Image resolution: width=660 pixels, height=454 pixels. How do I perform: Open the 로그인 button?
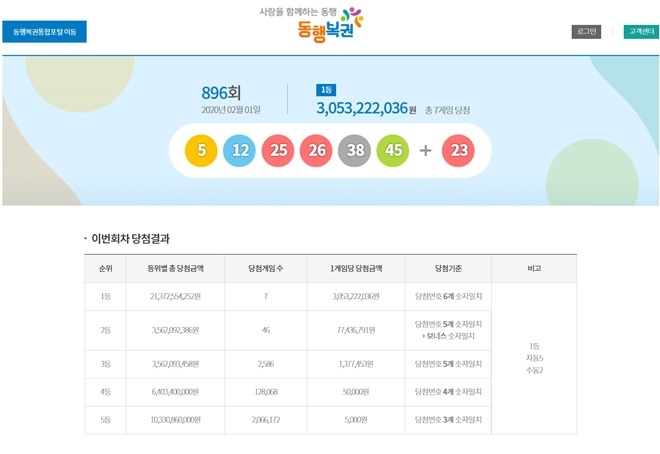(586, 32)
